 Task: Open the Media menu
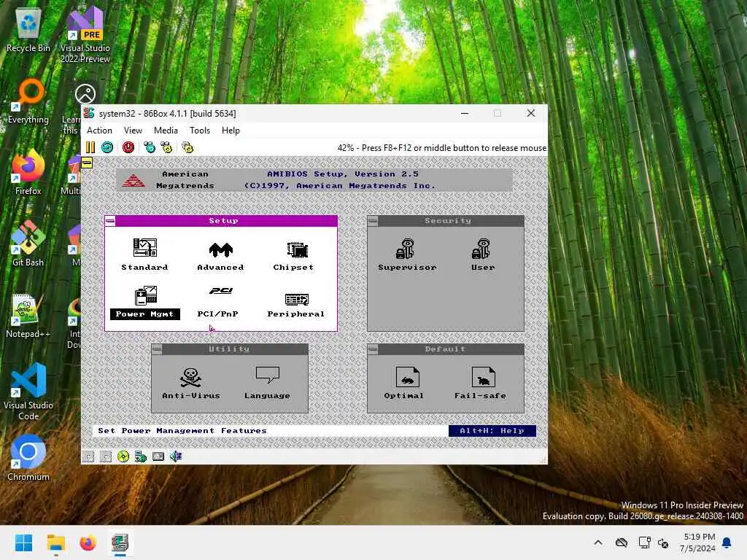(166, 131)
